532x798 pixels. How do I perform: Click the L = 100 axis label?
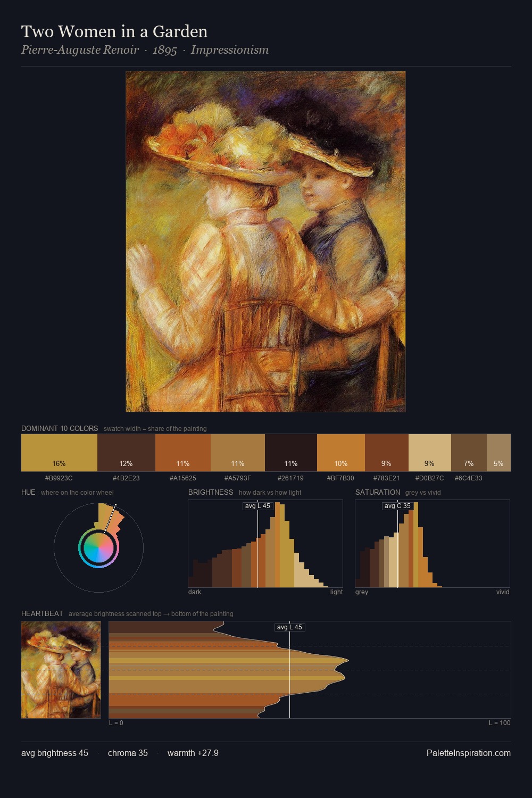coord(500,722)
